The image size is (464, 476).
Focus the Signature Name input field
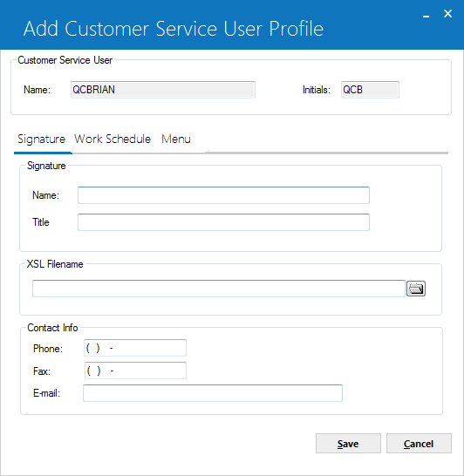tap(223, 195)
